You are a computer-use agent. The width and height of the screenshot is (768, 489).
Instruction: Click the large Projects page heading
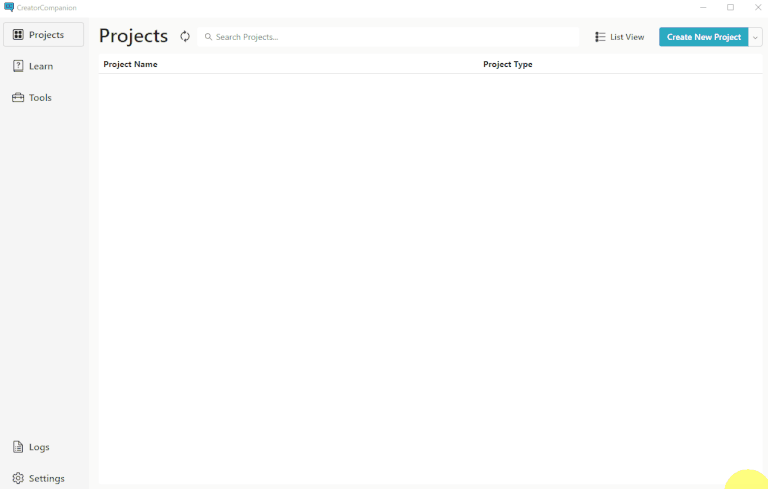point(134,36)
